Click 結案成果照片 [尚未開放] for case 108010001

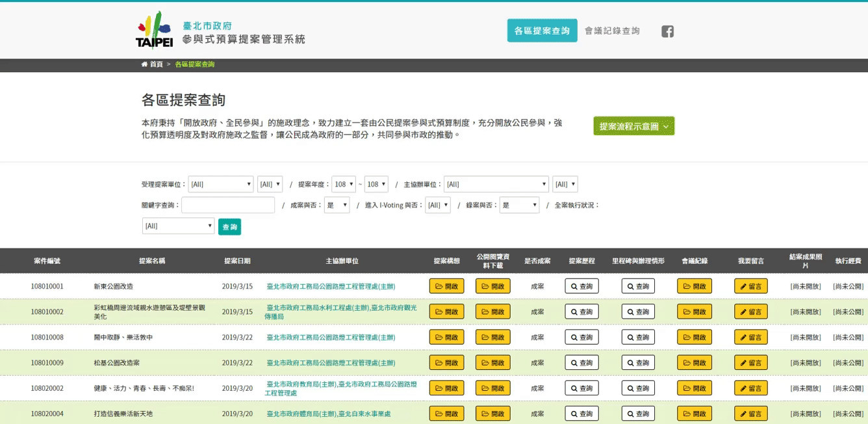coord(806,286)
